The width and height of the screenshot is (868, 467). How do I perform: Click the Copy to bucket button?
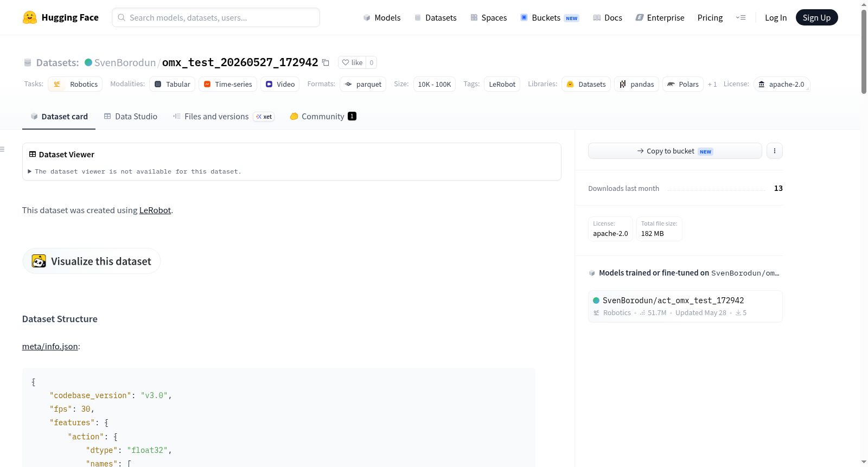pos(675,151)
